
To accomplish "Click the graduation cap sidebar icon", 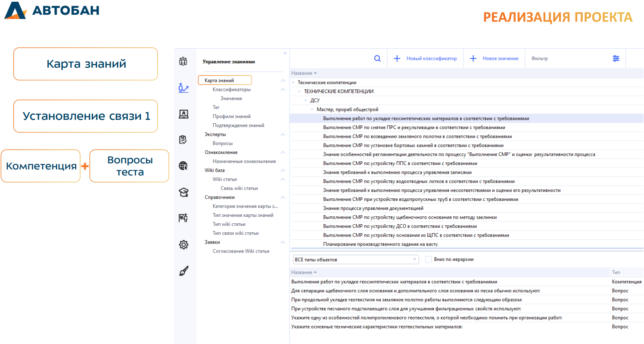I will coord(184,193).
